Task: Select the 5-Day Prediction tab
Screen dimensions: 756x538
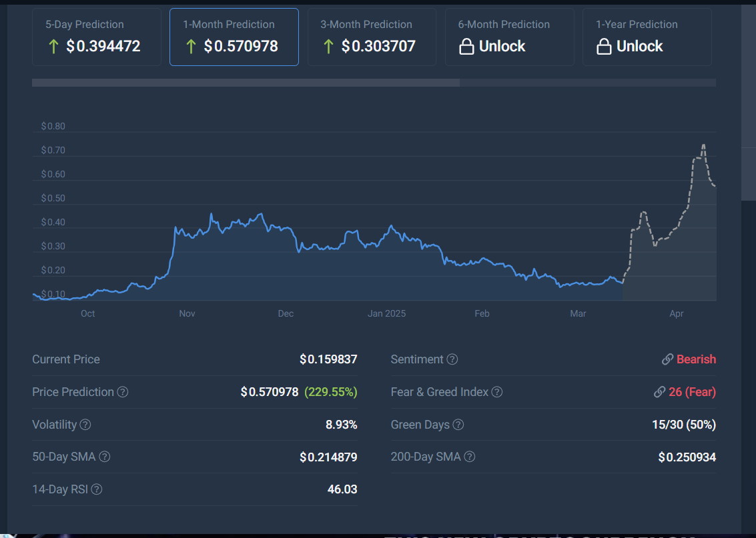Action: click(97, 37)
